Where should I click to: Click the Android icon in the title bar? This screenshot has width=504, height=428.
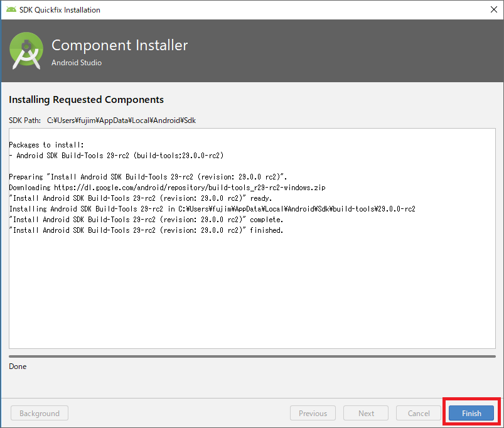(x=11, y=9)
